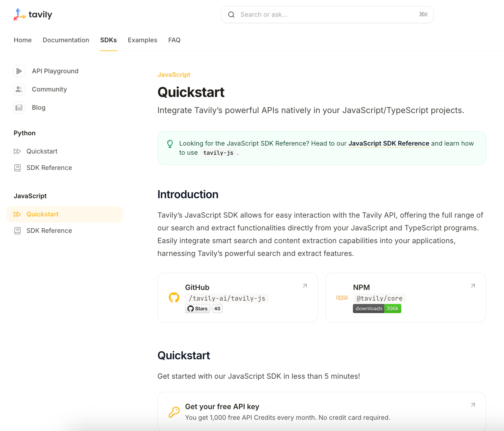504x431 pixels.
Task: Click the Quickstart page title
Action: 191,92
